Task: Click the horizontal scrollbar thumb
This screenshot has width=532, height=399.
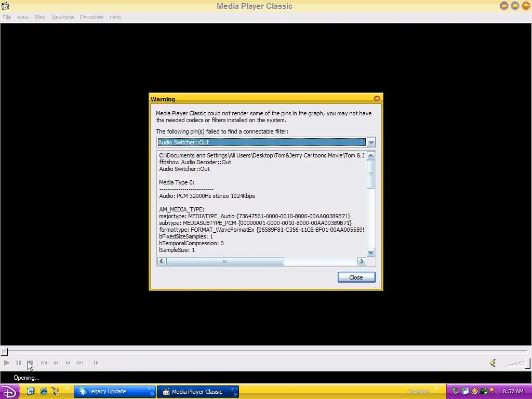Action: click(225, 261)
